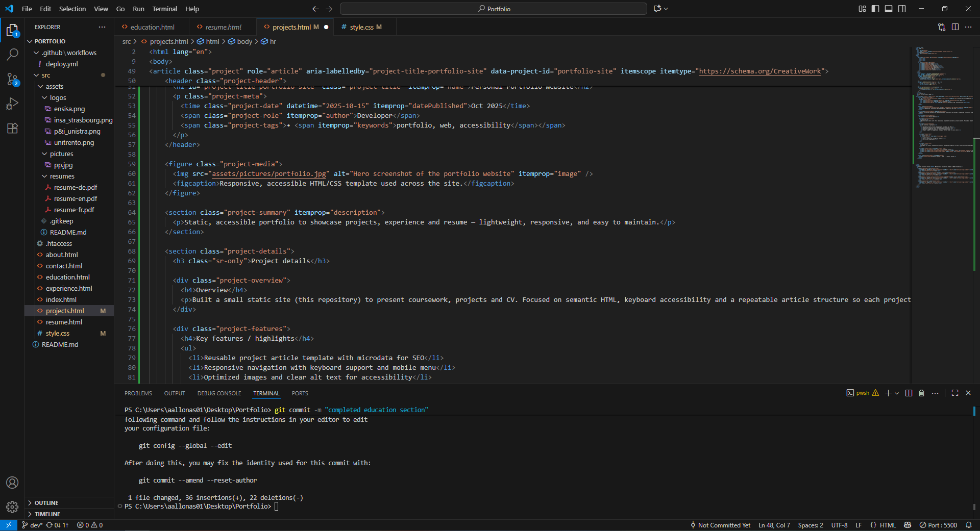This screenshot has height=531, width=980.
Task: Click the Portfolio command center search box
Action: 493,9
